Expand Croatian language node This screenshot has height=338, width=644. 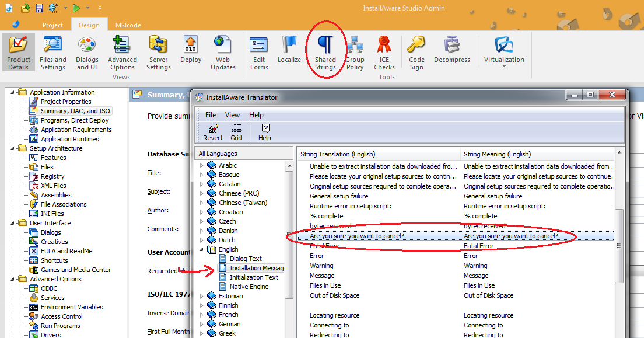pos(202,212)
